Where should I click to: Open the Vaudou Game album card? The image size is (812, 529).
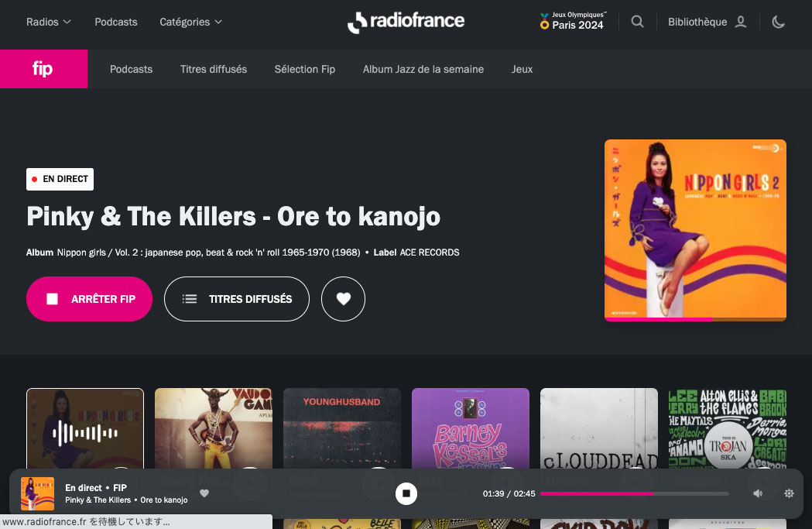coord(214,428)
